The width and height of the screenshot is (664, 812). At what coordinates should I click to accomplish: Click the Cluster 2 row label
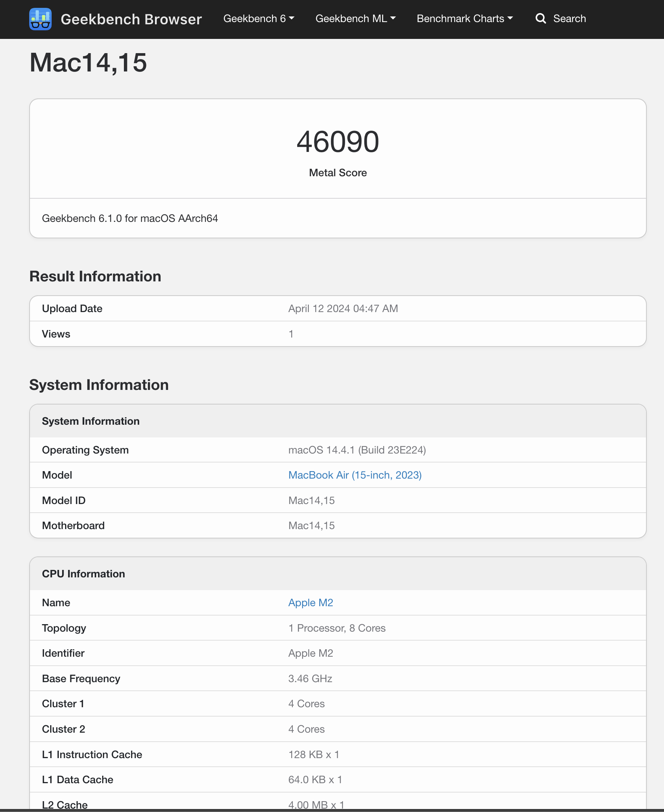(64, 729)
